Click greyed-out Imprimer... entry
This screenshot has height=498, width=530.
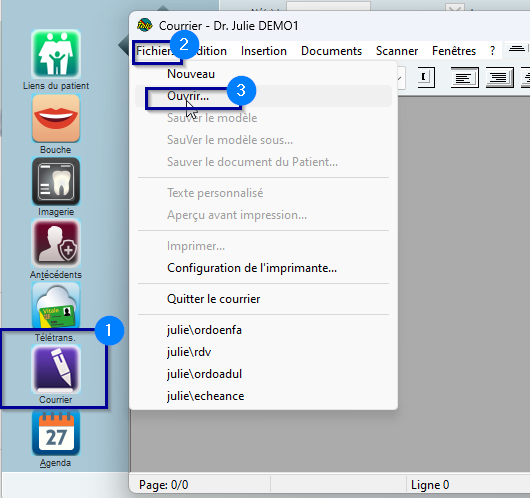[x=263, y=246]
